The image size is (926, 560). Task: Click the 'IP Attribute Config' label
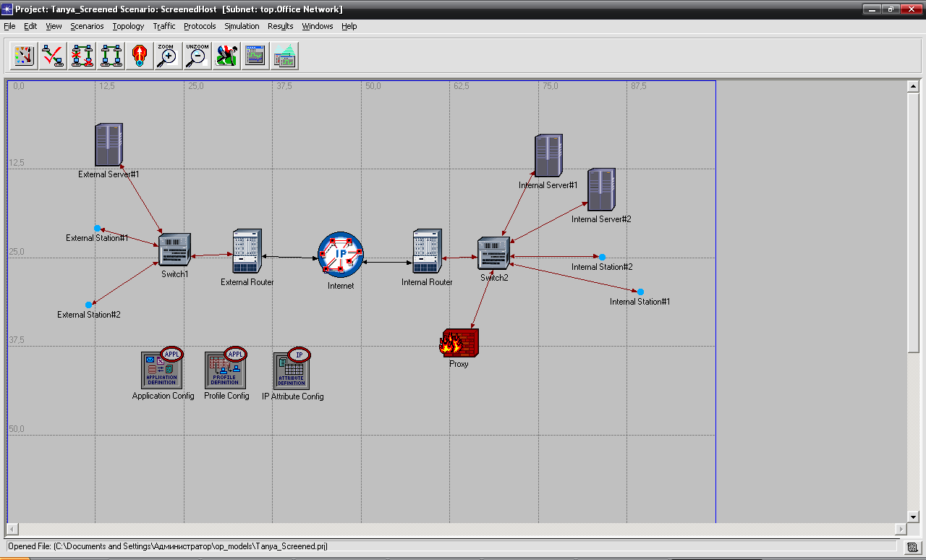tap(292, 396)
